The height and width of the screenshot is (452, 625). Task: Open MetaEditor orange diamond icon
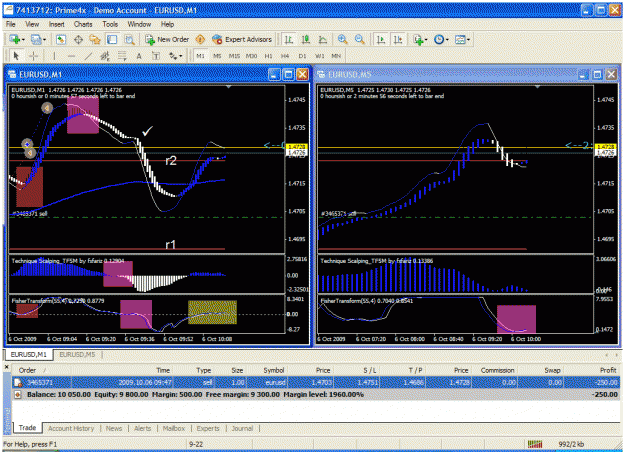click(x=200, y=39)
